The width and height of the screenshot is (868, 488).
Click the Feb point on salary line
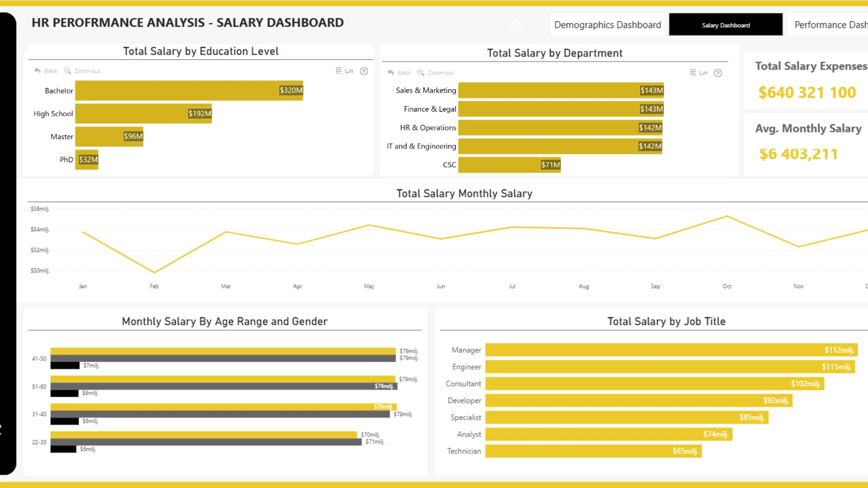click(x=154, y=272)
